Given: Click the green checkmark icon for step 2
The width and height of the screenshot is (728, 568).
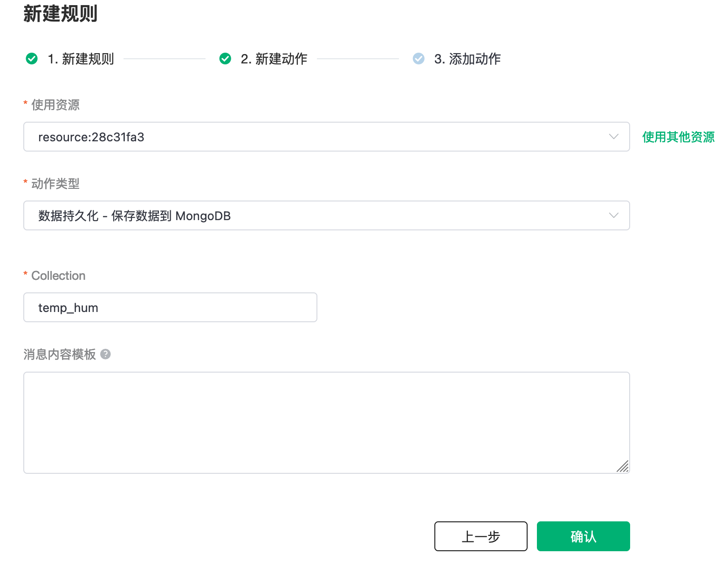Looking at the screenshot, I should coord(225,59).
